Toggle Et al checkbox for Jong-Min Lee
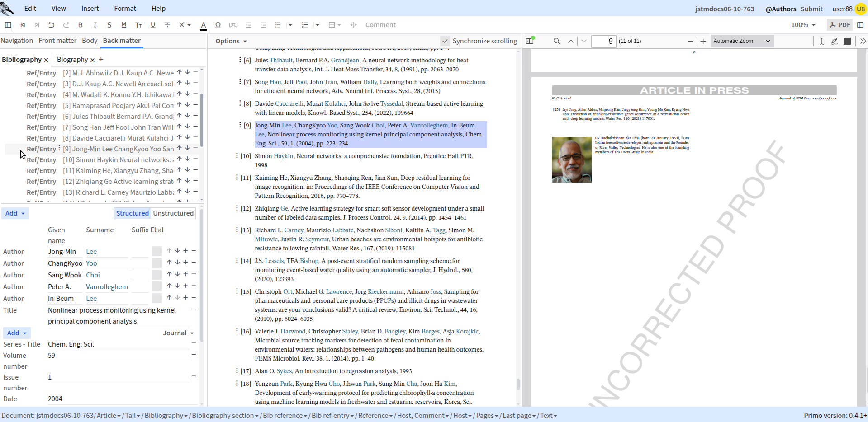Screen dimensions: 868x422 (x=157, y=251)
